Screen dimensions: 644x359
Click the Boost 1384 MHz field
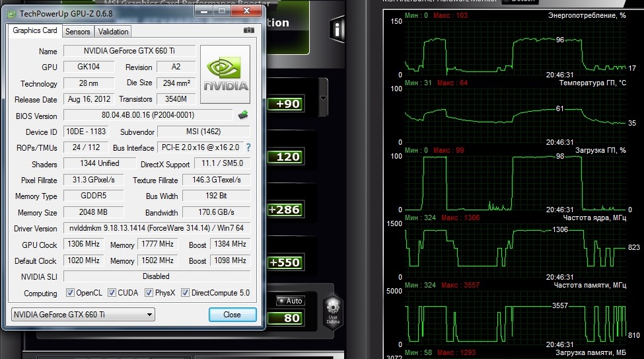(230, 244)
